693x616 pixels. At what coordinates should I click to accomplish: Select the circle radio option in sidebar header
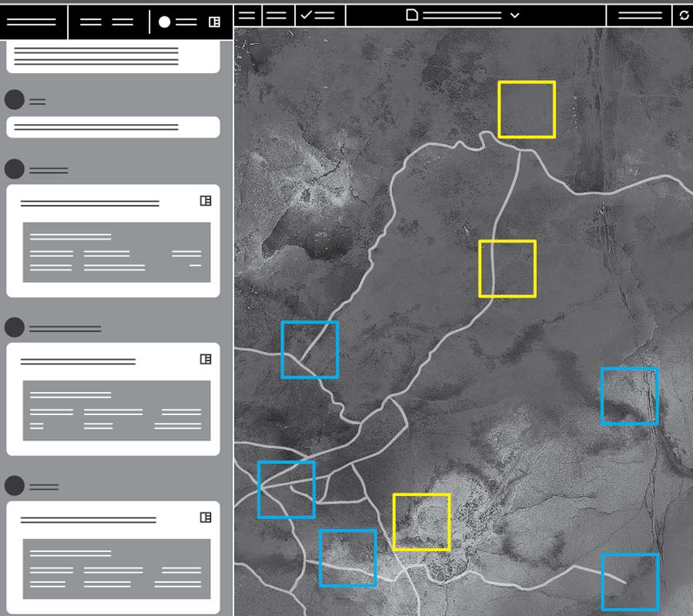(x=165, y=22)
